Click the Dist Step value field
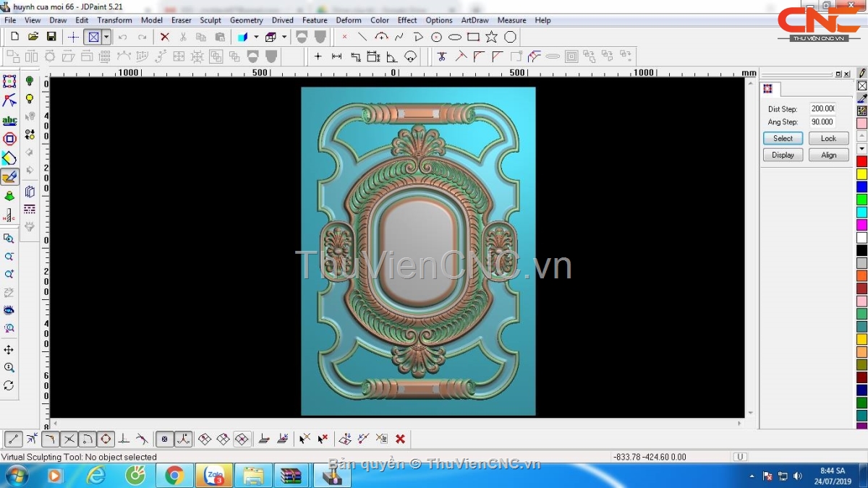 point(822,108)
